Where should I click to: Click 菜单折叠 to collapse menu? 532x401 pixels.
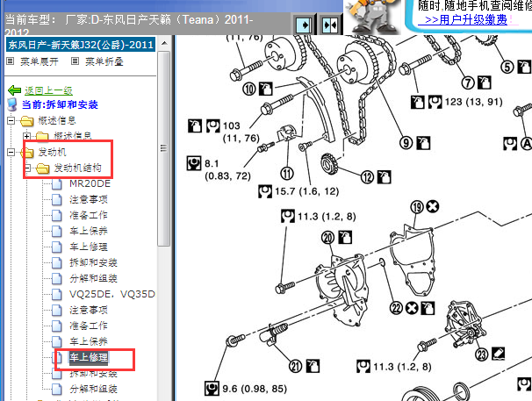click(104, 61)
